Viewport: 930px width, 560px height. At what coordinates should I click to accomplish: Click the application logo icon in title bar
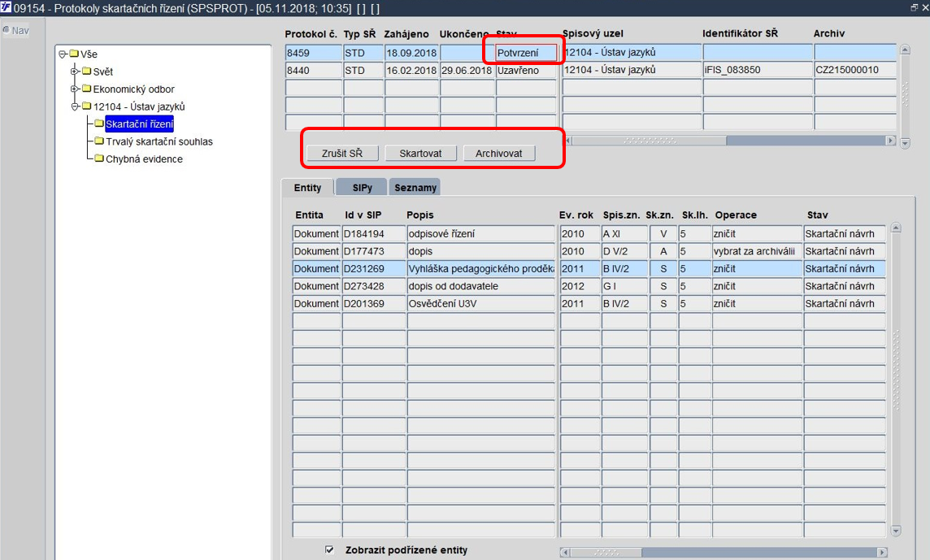coord(6,7)
